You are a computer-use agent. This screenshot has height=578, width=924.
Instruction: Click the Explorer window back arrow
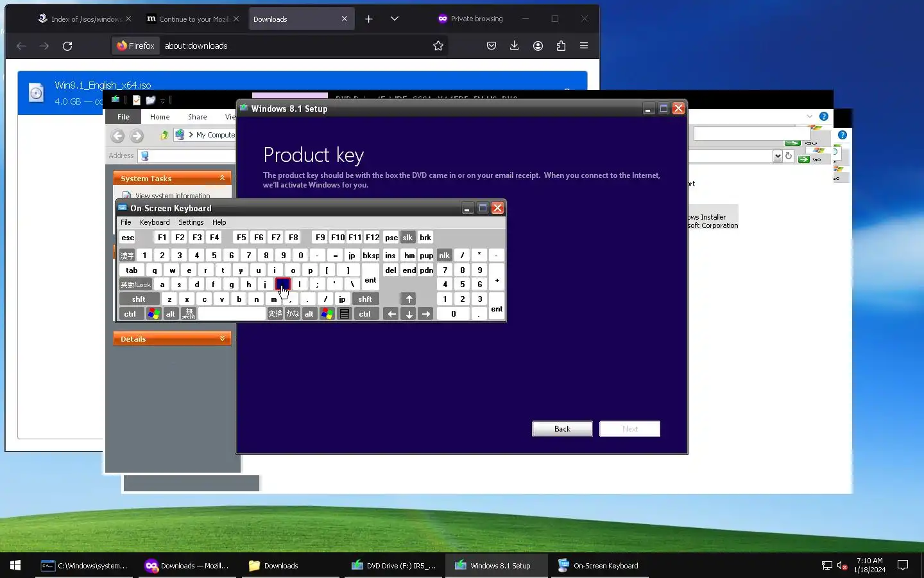point(117,136)
